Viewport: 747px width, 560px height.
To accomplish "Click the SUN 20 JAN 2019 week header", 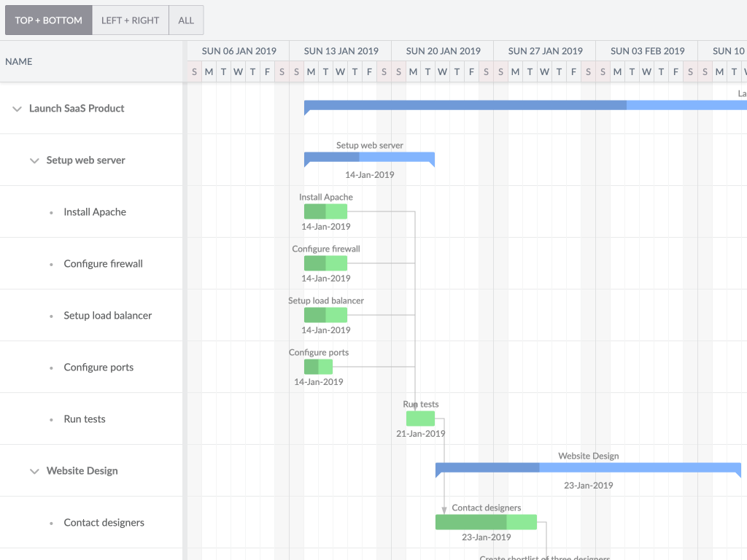I will point(443,51).
